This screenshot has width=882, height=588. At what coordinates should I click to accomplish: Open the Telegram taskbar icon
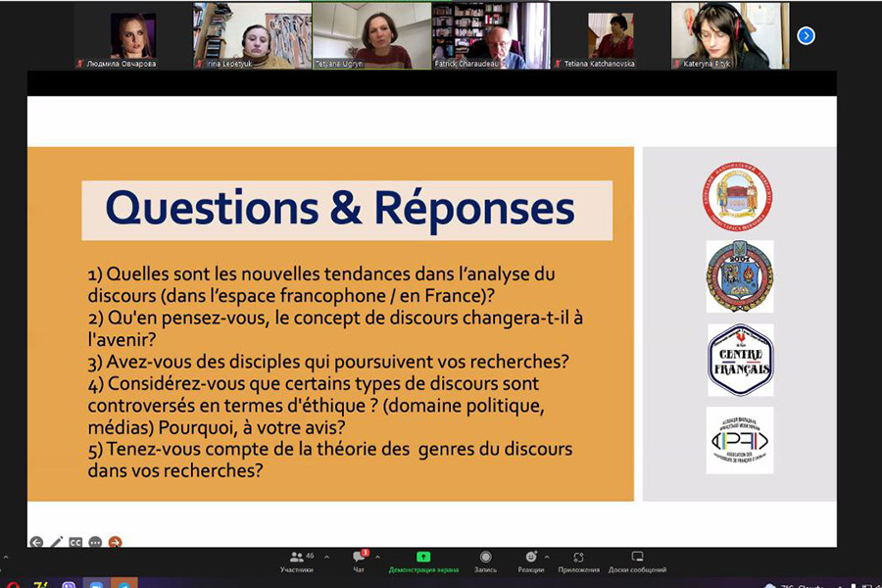tap(123, 585)
